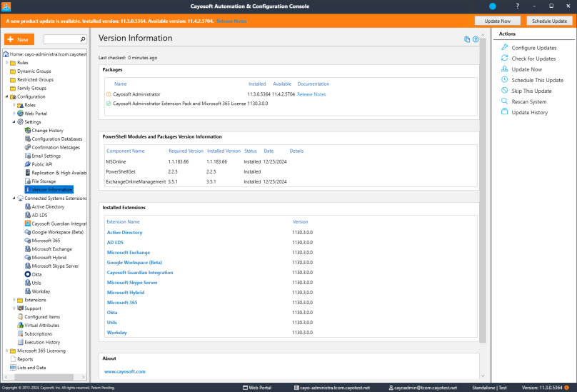Open Release Notes link in Packages table

pos(311,94)
